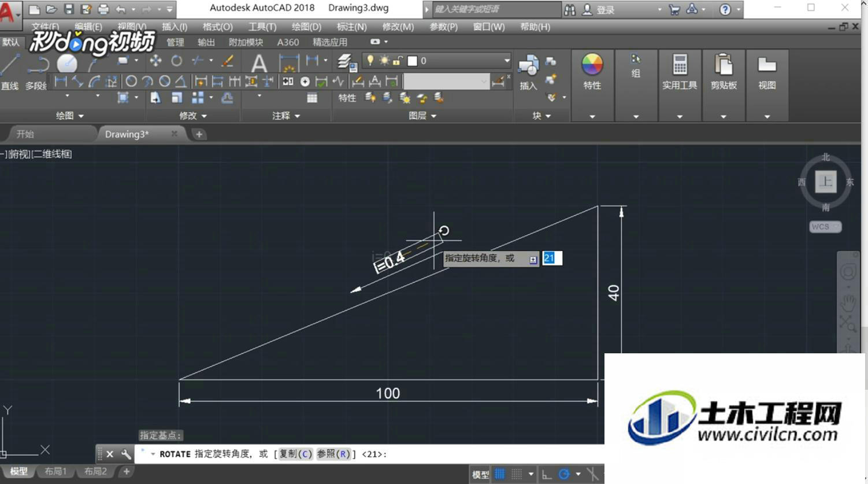Select the Rotate tool in the Modify panel
This screenshot has width=868, height=484.
coord(177,61)
